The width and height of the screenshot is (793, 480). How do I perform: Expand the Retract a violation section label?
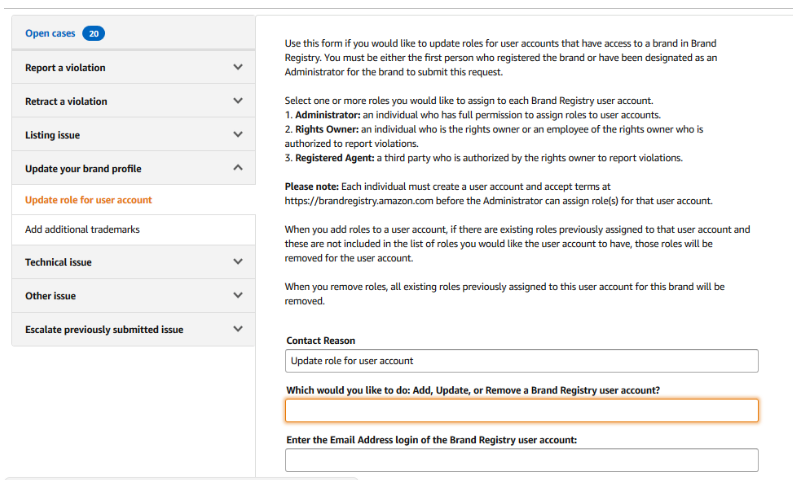(66, 102)
